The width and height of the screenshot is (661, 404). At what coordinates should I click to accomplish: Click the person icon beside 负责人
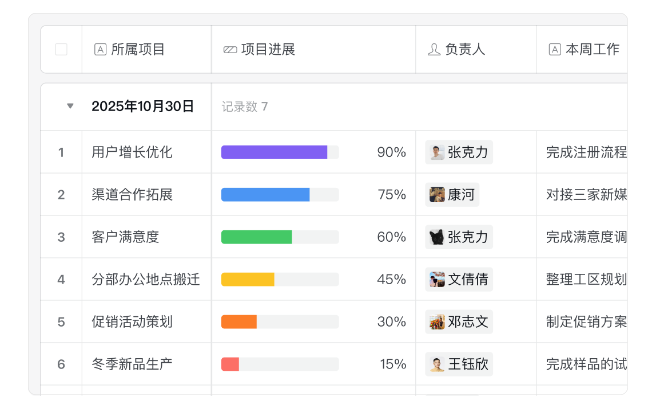tap(434, 49)
